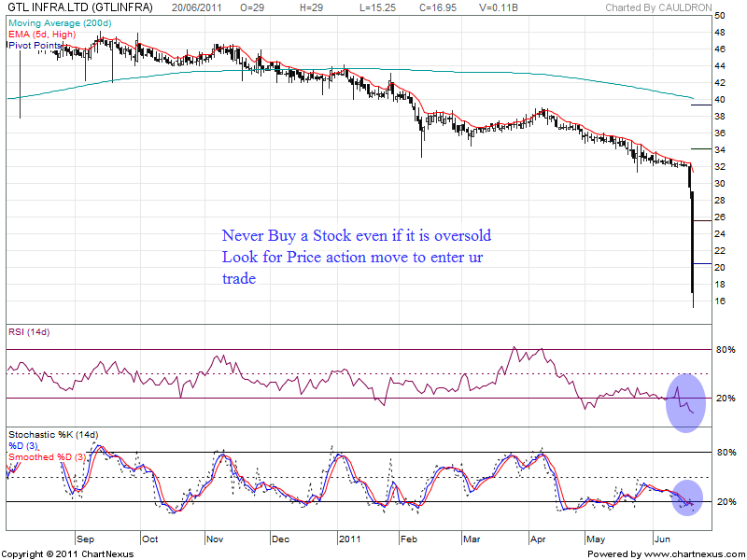Select the Pivot Points legend label

35,45
